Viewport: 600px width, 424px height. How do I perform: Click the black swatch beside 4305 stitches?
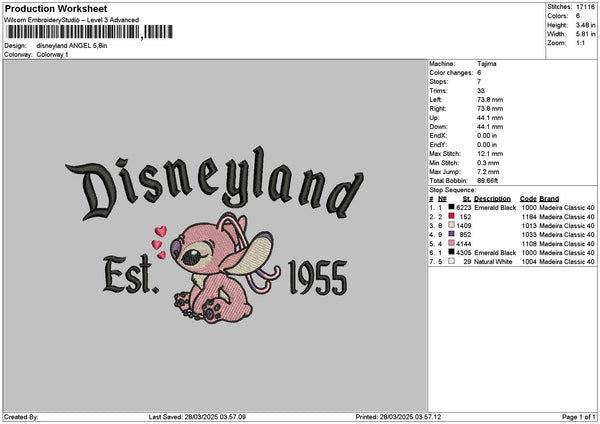[452, 252]
